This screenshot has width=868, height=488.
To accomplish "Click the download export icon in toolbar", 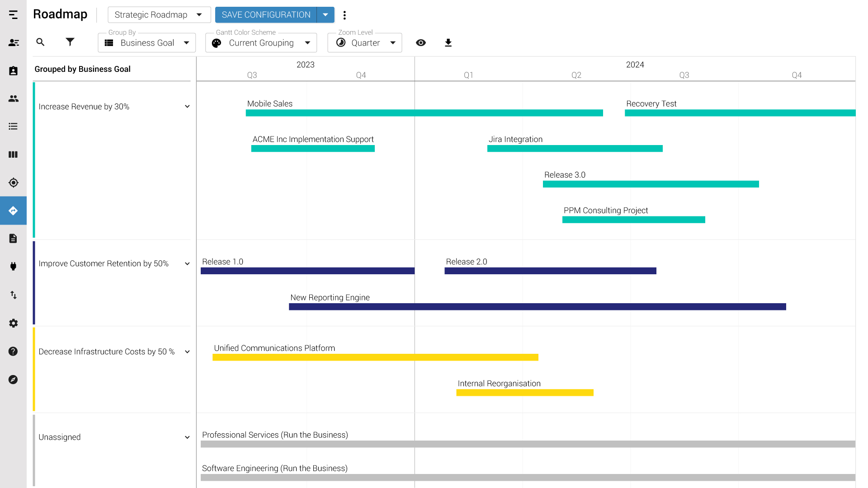I will 448,42.
